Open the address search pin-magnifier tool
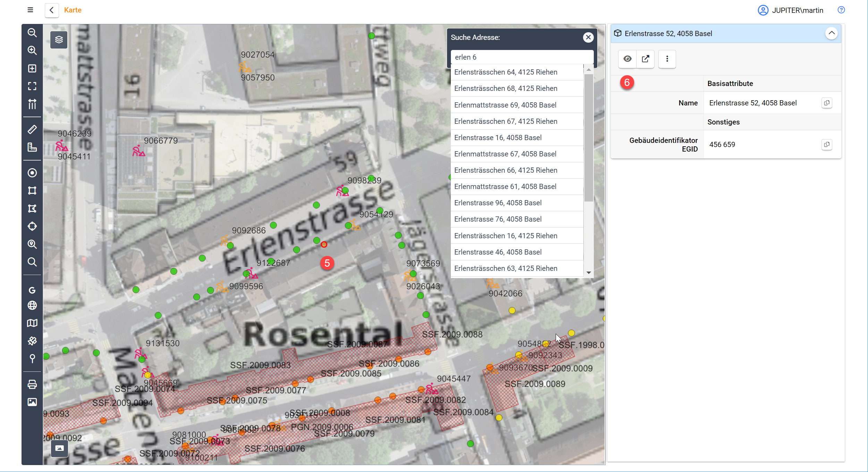The height and width of the screenshot is (472, 868). point(32,244)
